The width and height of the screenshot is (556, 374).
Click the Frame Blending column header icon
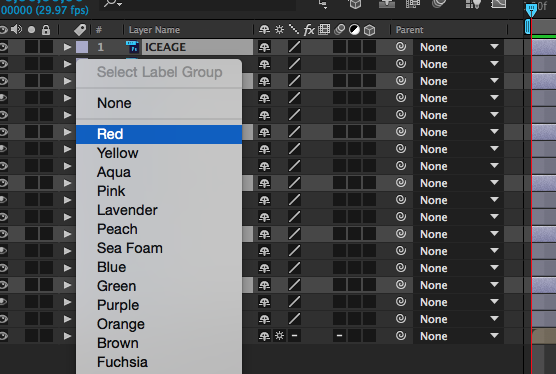[324, 30]
